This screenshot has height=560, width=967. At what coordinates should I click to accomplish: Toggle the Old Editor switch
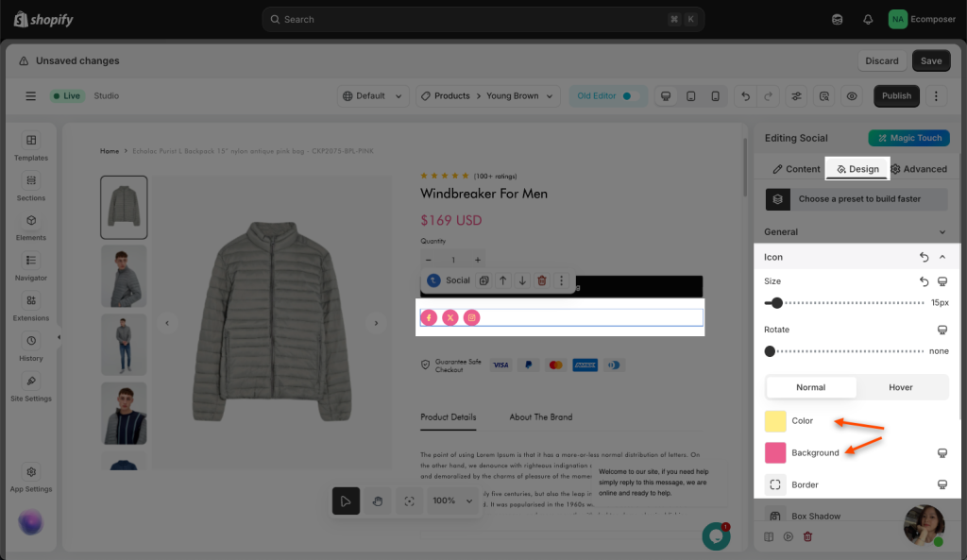[x=626, y=96]
